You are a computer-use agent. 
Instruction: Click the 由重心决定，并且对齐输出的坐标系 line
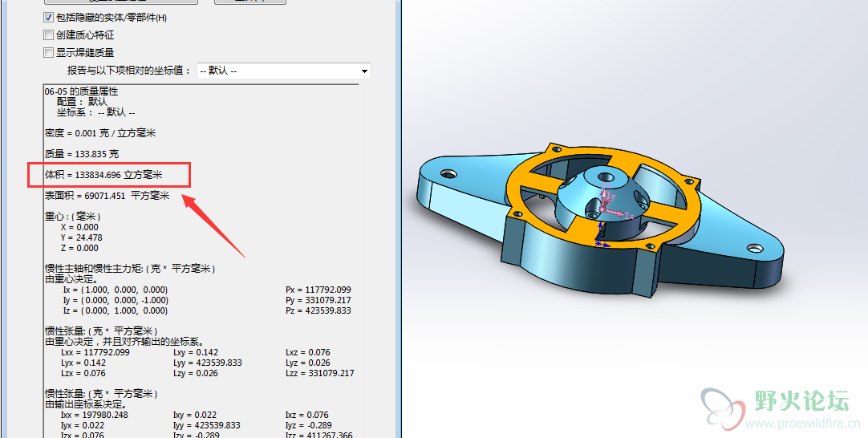coord(125,342)
